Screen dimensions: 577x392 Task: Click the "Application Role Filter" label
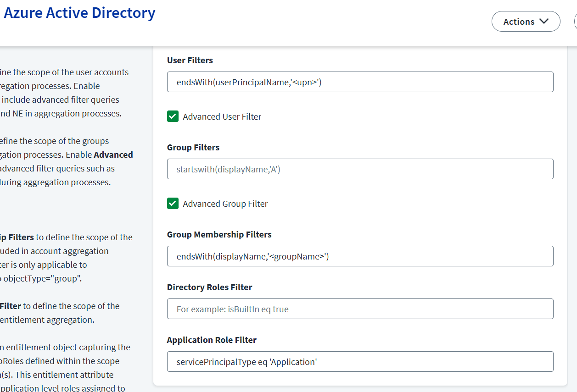click(x=212, y=340)
